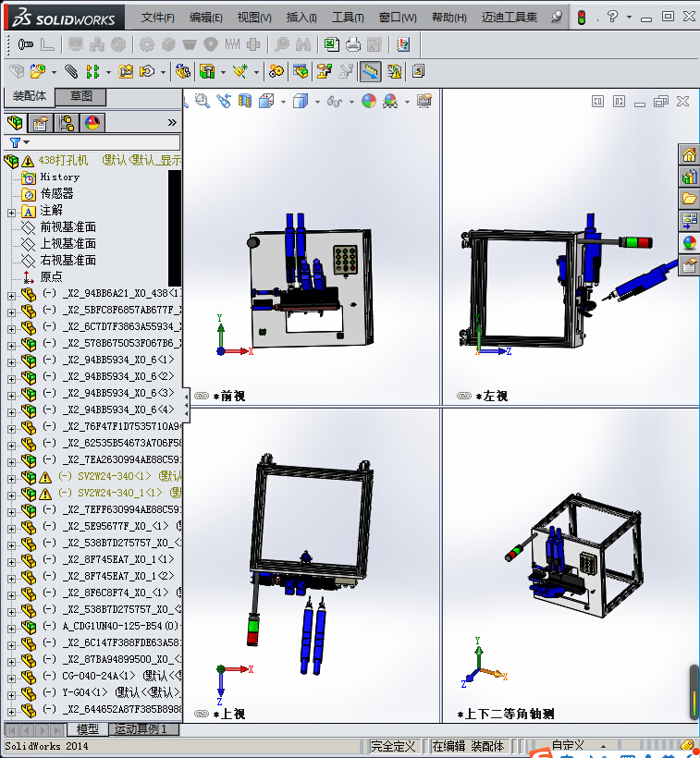
Task: Open Display Style cube dropdown arrow
Action: [317, 102]
